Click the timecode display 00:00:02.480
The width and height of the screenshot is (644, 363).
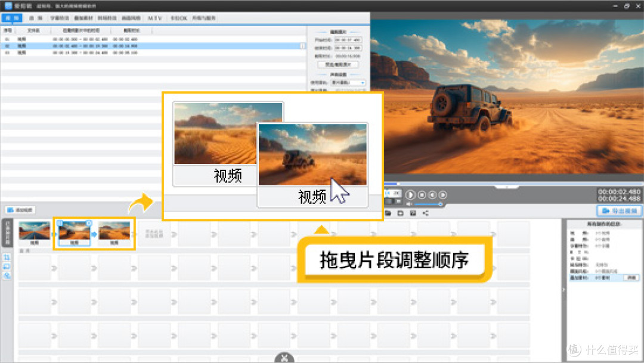[x=620, y=192]
